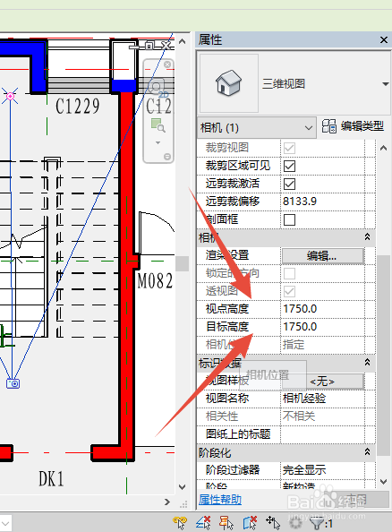Open the 三维视图 type selector dropdown arrow

pos(385,84)
